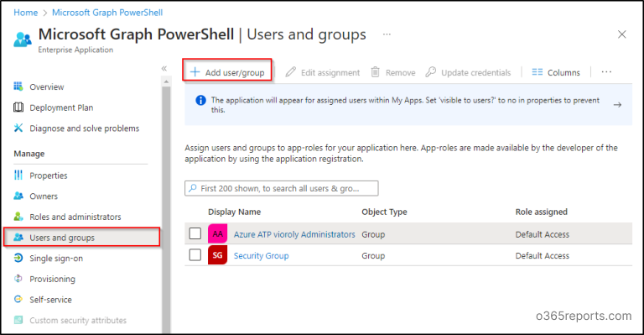
Task: Click the arrow at banner's right end
Action: pyautogui.click(x=617, y=105)
